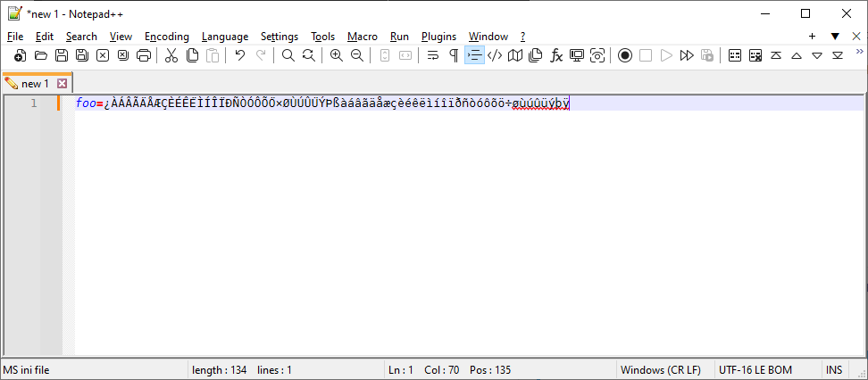This screenshot has width=868, height=380.
Task: Open the user-defined language dialog icon
Action: tap(495, 55)
